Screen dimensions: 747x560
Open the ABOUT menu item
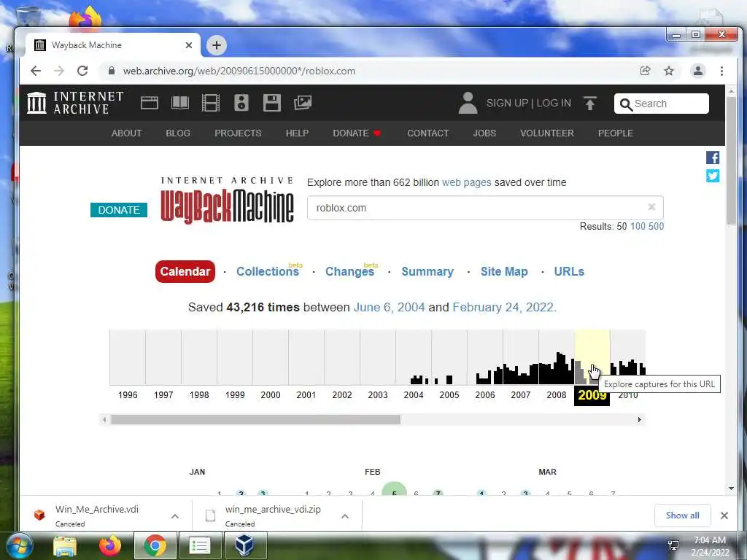[126, 133]
